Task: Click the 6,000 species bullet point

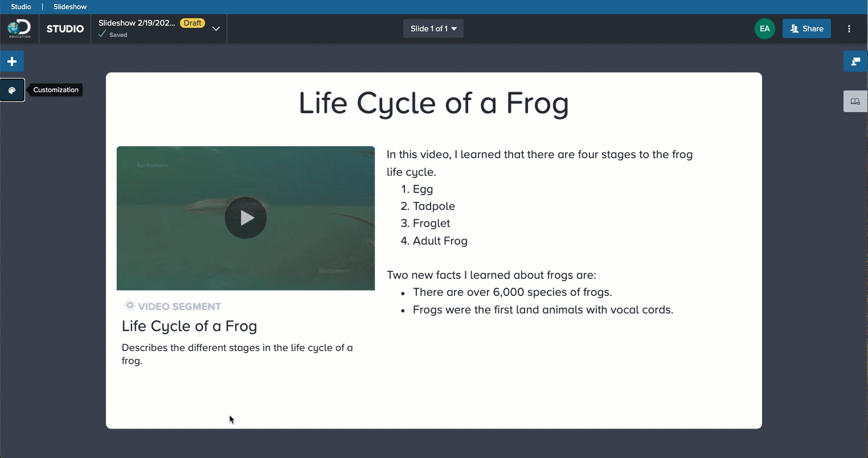Action: [512, 292]
